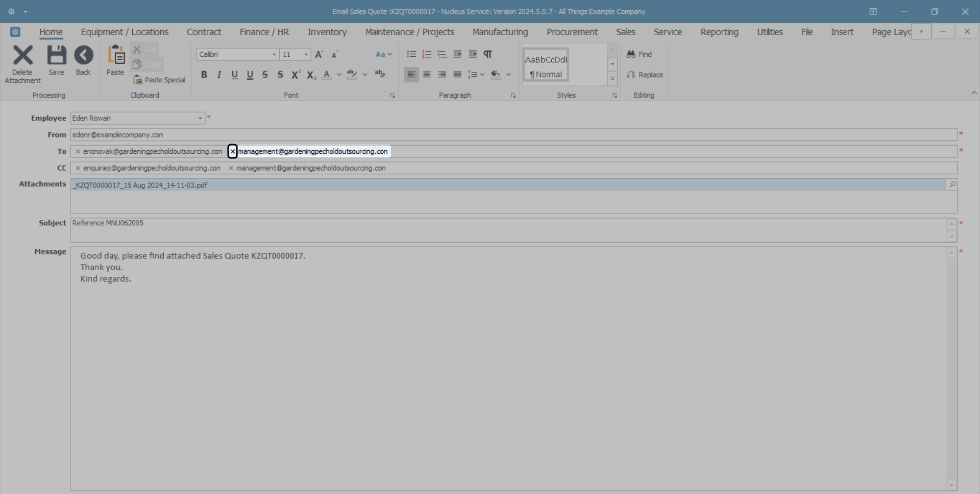
Task: Align text to the right
Action: pos(442,75)
